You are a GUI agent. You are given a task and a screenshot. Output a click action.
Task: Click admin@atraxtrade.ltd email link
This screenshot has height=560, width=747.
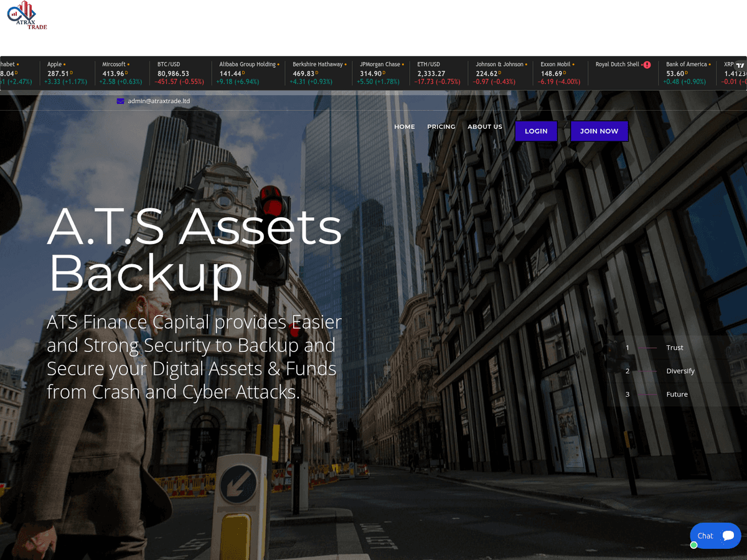point(159,101)
